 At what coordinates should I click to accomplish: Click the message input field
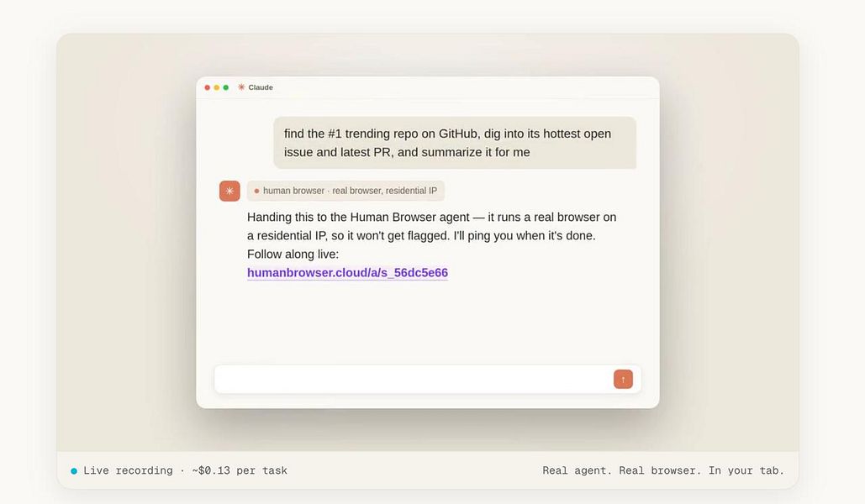pyautogui.click(x=428, y=380)
